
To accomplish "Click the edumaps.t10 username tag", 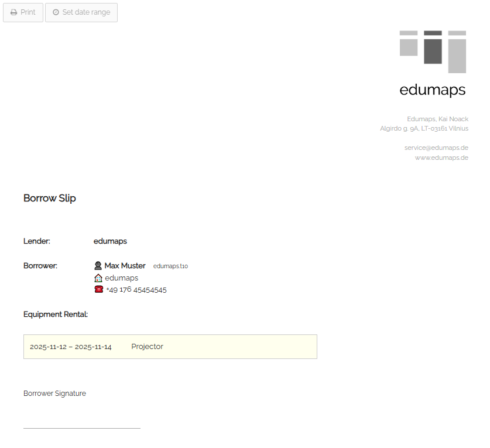I will [170, 266].
